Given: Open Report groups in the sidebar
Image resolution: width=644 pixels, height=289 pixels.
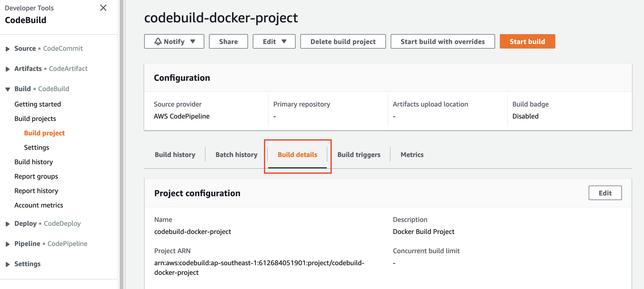Looking at the screenshot, I should point(36,176).
